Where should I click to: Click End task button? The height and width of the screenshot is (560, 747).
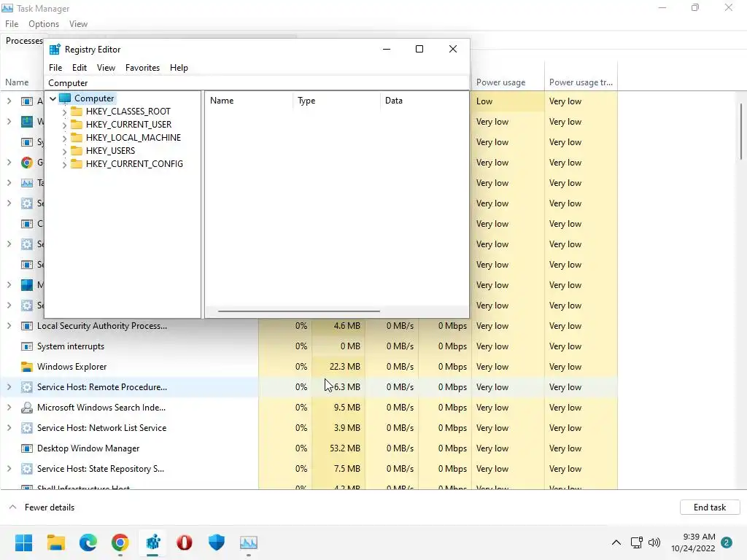point(710,507)
